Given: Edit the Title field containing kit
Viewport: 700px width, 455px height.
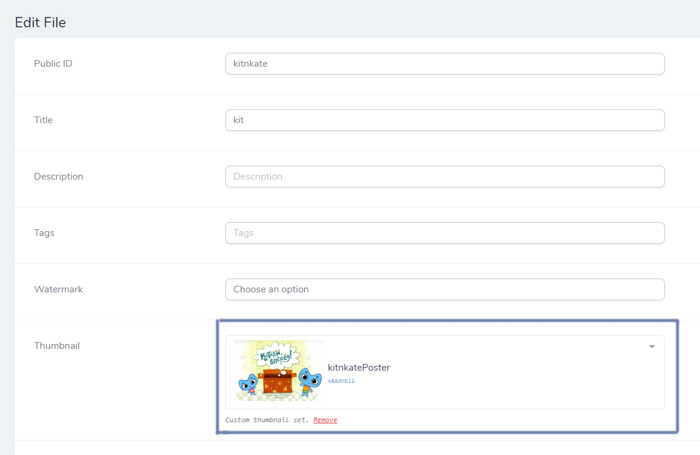Looking at the screenshot, I should [x=445, y=120].
